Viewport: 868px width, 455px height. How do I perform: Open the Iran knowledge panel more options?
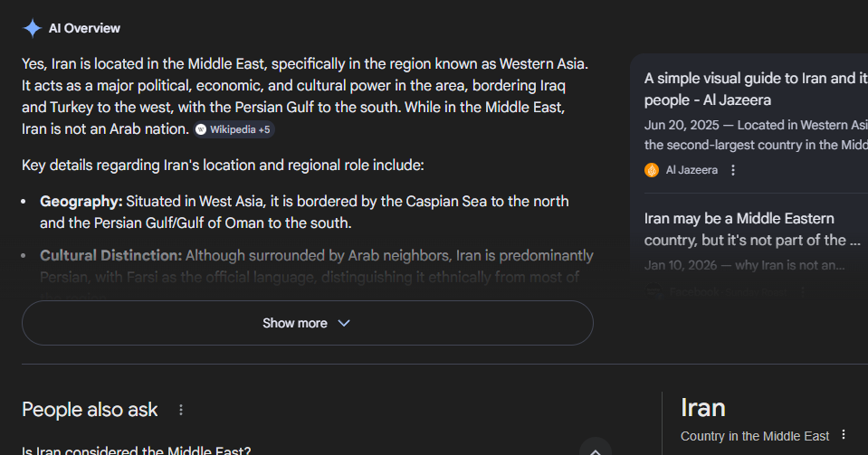(844, 435)
